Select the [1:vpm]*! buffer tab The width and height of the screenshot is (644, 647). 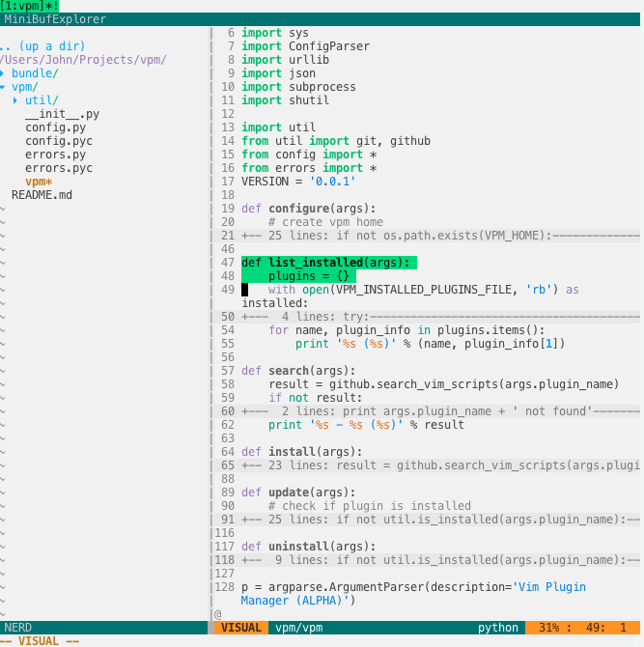tap(29, 6)
